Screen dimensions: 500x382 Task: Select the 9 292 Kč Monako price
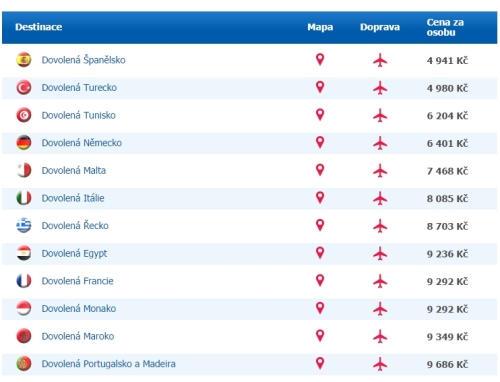[447, 309]
